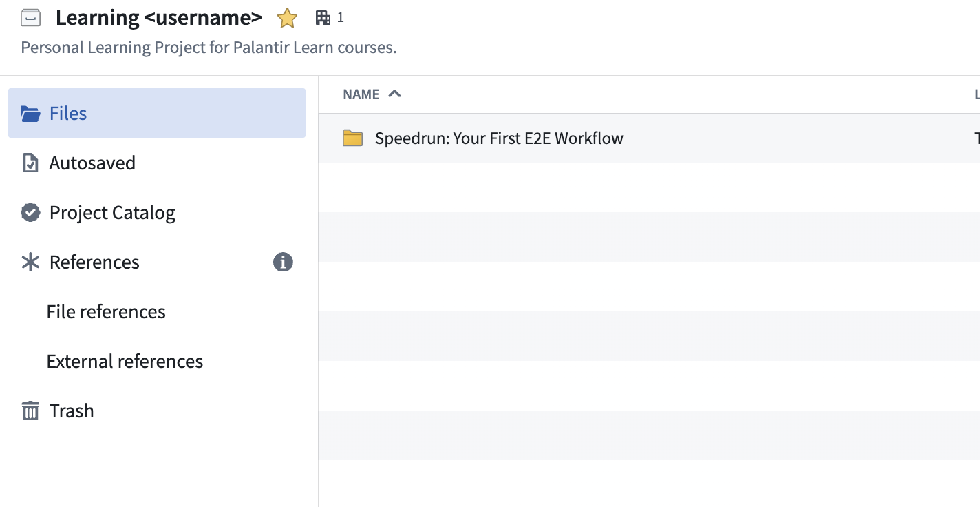
Task: Select the Files folder icon in sidebar
Action: (30, 113)
